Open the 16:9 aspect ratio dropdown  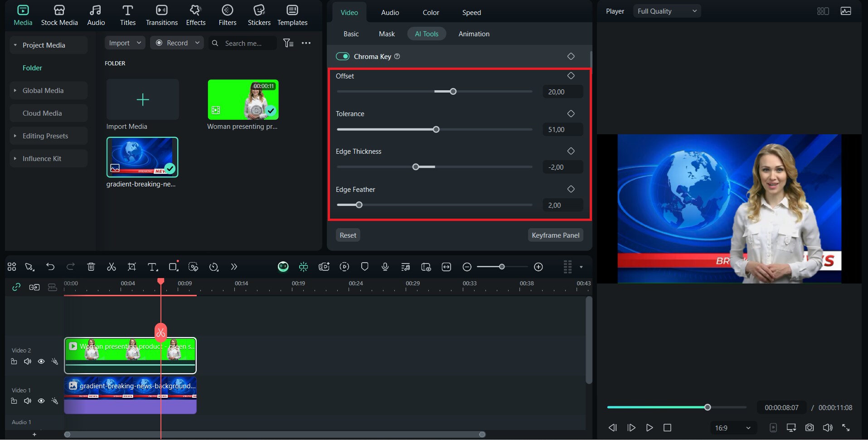pyautogui.click(x=732, y=428)
